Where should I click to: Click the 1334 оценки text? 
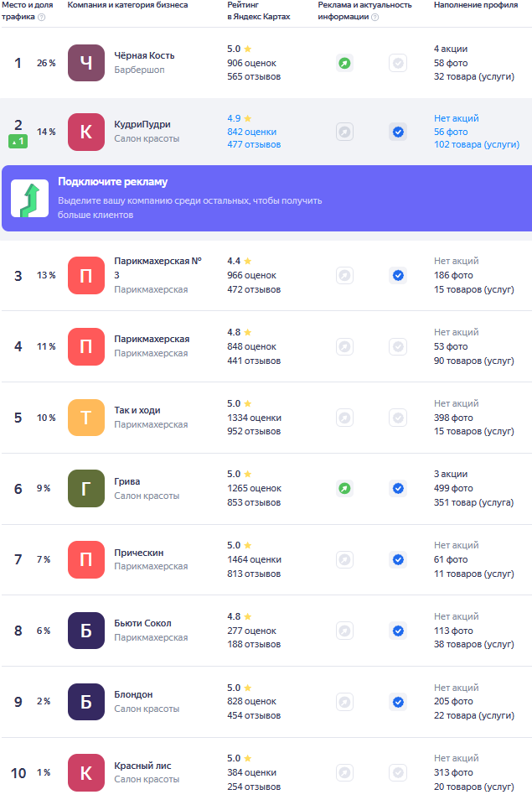click(x=254, y=418)
